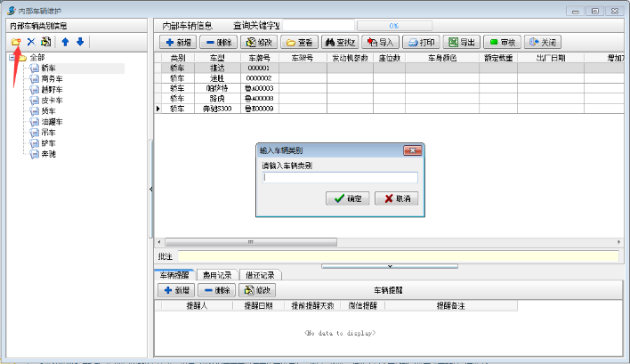
Task: Click the delete category X icon
Action: (x=31, y=42)
